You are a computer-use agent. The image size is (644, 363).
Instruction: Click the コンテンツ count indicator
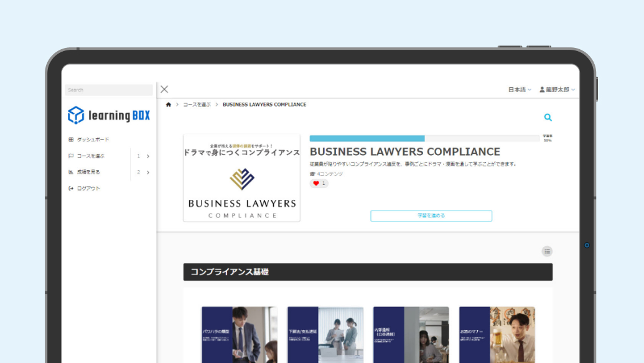coord(329,174)
